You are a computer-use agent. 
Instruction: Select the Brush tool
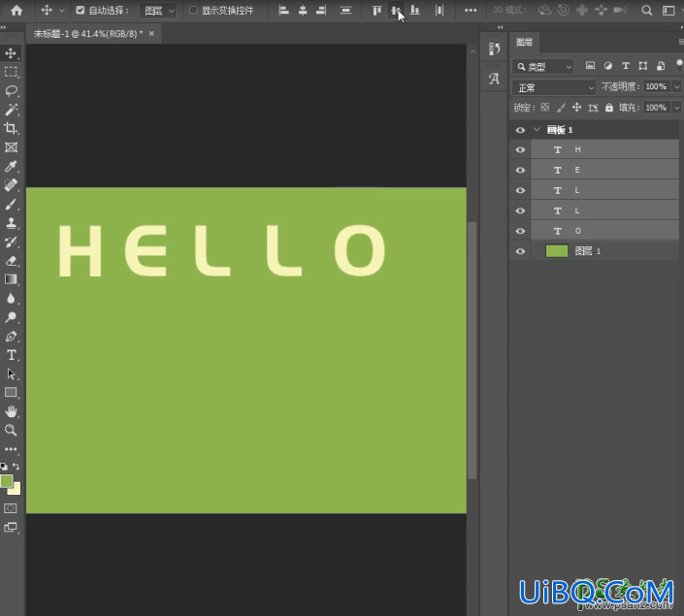click(11, 204)
